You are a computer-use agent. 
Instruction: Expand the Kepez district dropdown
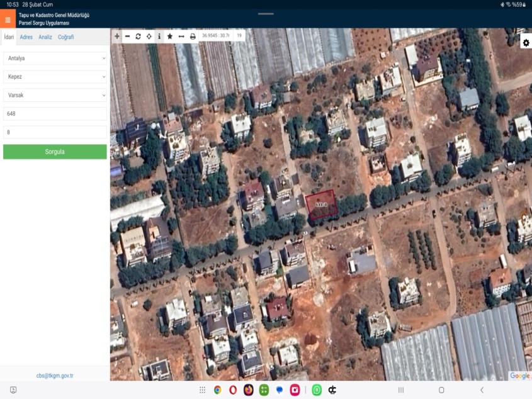pos(55,77)
